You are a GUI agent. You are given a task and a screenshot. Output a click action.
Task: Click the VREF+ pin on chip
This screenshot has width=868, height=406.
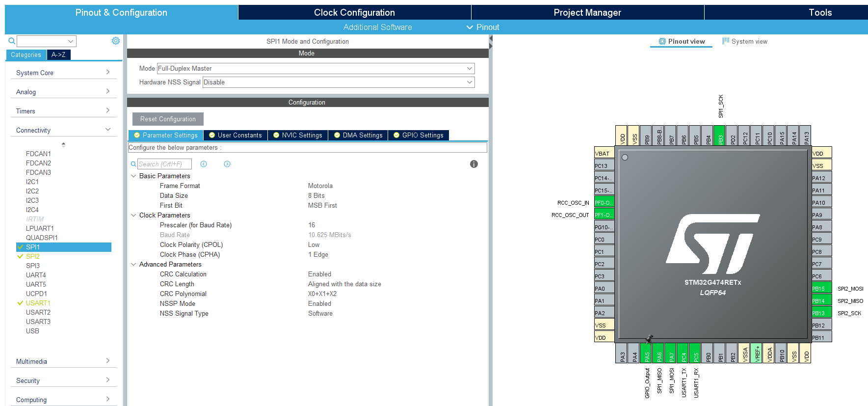pos(757,353)
